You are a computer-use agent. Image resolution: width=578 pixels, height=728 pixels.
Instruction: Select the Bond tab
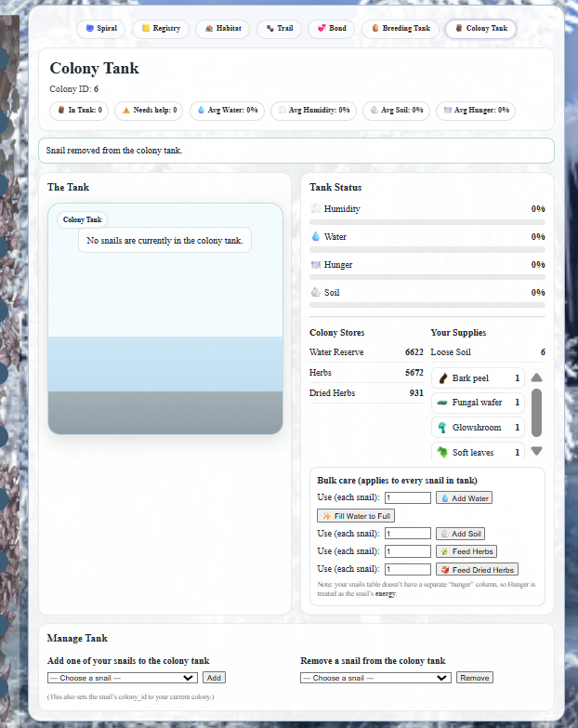[330, 29]
